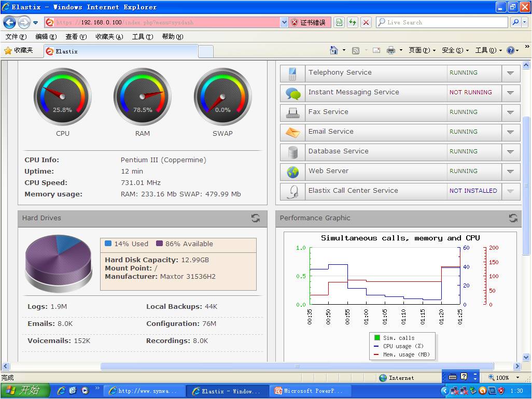Switch to the synwa taskbar window
Image resolution: width=532 pixels, height=399 pixels.
(x=144, y=391)
